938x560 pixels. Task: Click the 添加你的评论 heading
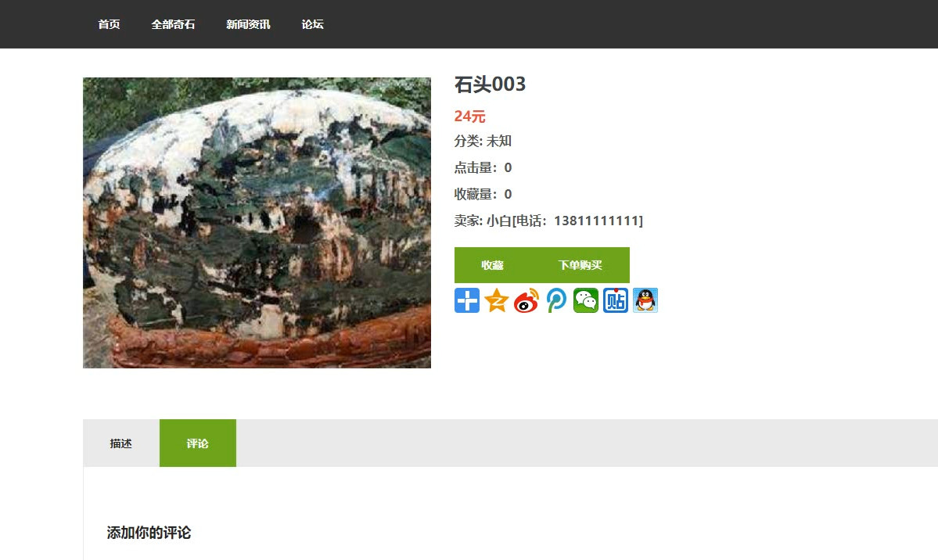click(149, 533)
